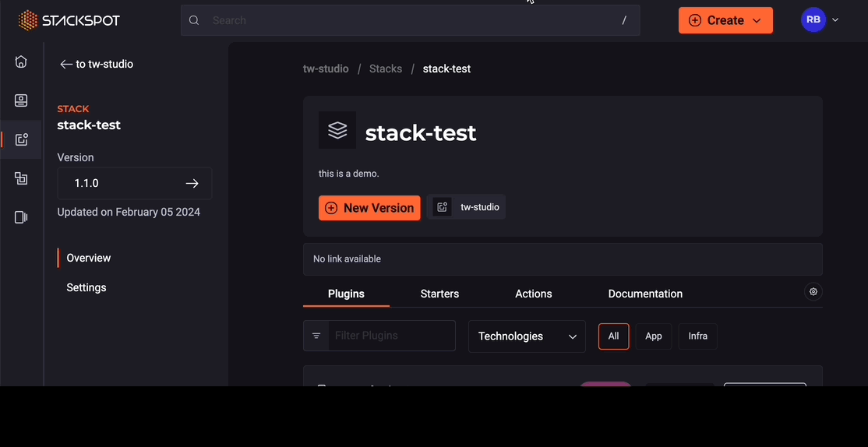Open the Home sidebar icon
The height and width of the screenshot is (447, 868).
pos(21,62)
